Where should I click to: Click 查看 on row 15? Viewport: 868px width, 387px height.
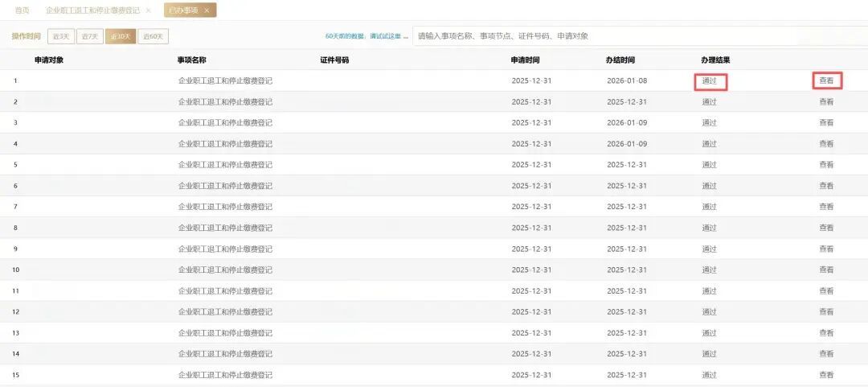click(826, 375)
